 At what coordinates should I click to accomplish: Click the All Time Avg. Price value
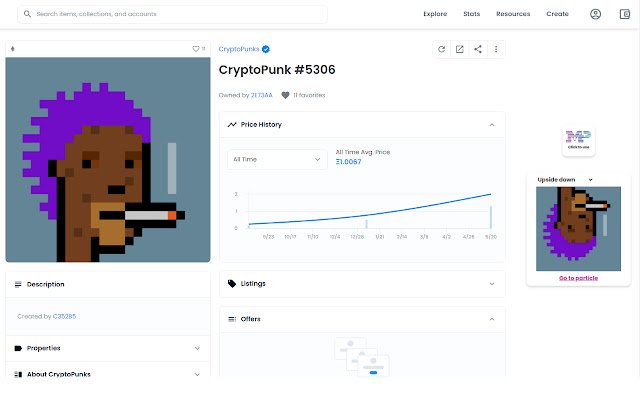coord(348,162)
